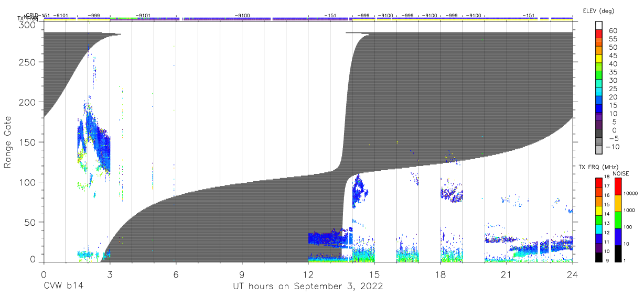This screenshot has height=297, width=644.
Task: Click the '-151' CPID label above hour 22
Action: [x=528, y=15]
